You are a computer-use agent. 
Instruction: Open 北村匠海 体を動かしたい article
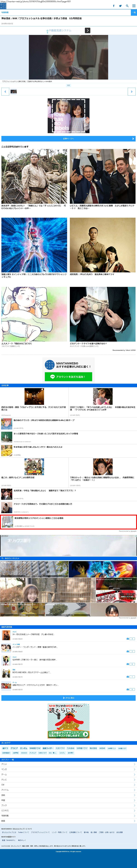(69, 494)
